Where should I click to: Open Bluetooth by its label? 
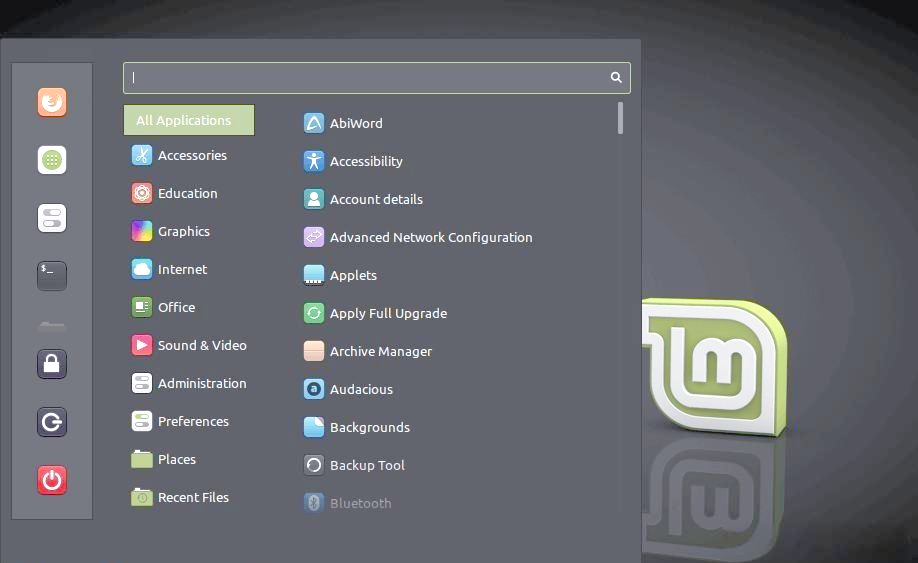coord(361,503)
